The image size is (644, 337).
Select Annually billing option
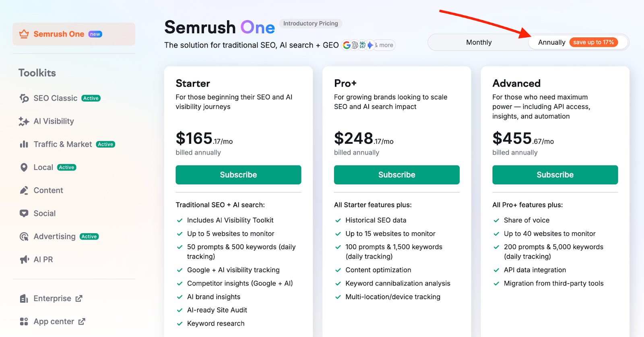click(x=551, y=42)
